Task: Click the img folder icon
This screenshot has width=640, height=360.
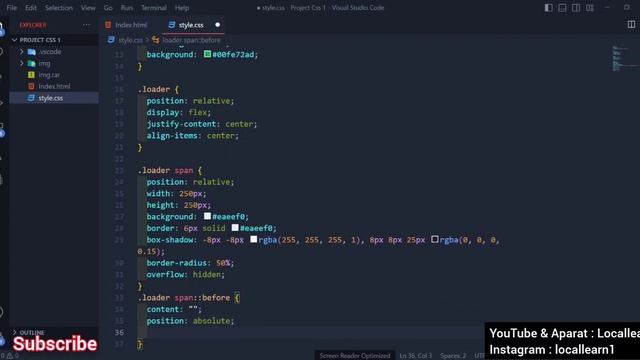Action: (x=31, y=63)
